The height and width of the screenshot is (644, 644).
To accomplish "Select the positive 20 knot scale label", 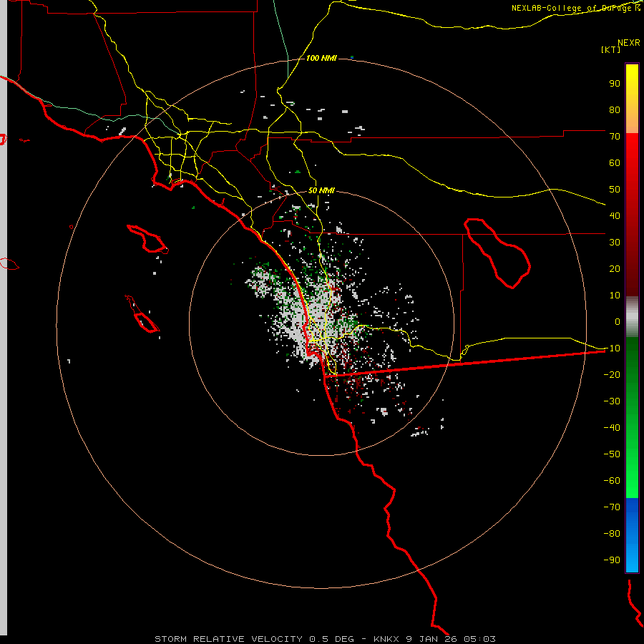I will point(615,269).
